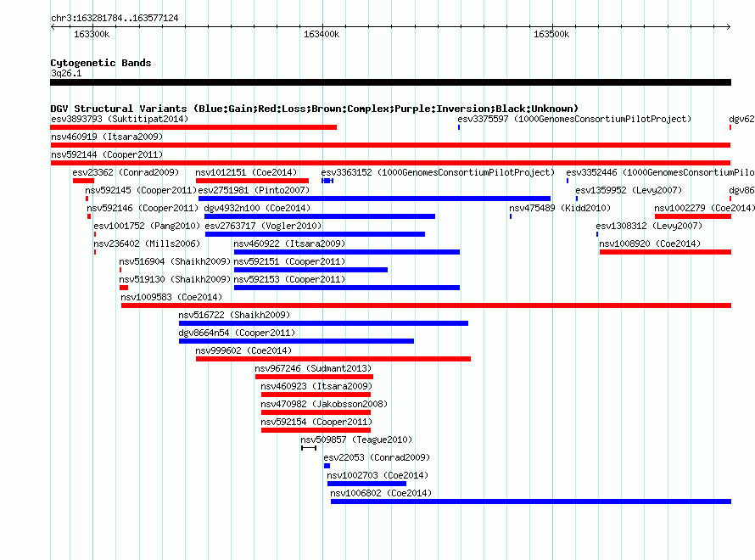Select nsv592145 (Cooper2011) label
755x560 pixels.
(141, 190)
